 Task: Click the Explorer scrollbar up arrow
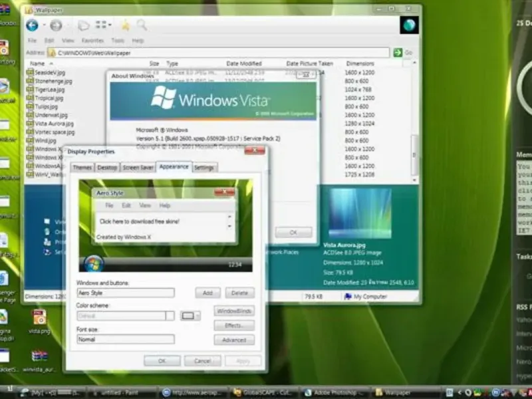click(414, 63)
